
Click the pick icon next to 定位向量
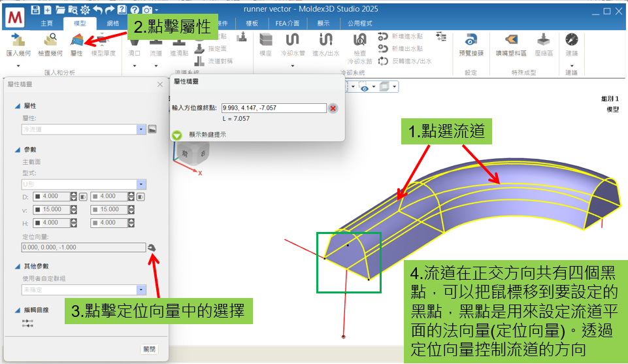(x=152, y=248)
